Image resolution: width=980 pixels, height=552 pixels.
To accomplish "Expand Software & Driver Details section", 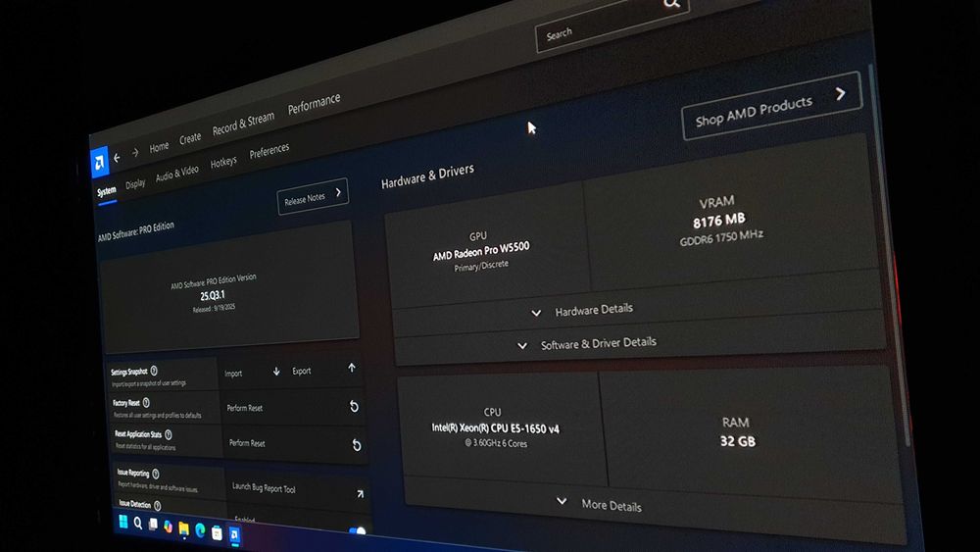I will [x=587, y=343].
